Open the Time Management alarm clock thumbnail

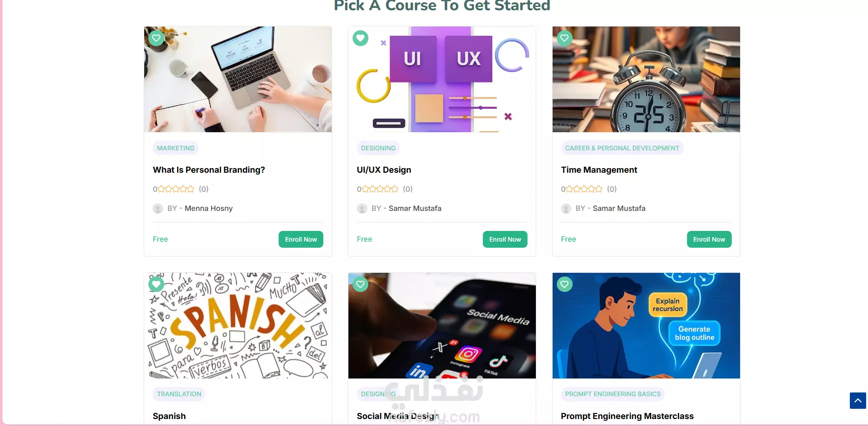pyautogui.click(x=646, y=79)
